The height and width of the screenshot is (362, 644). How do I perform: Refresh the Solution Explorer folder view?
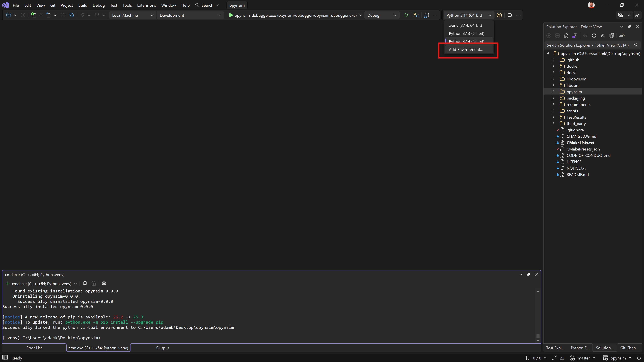pyautogui.click(x=594, y=36)
